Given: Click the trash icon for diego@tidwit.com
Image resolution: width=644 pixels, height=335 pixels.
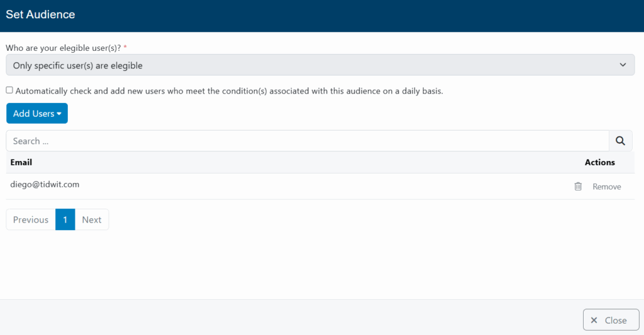Looking at the screenshot, I should pos(578,187).
